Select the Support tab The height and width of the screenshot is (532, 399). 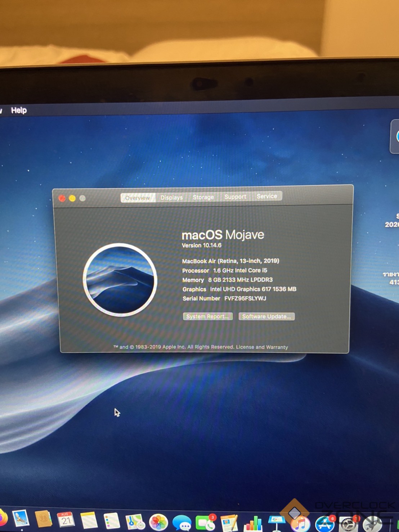(235, 197)
